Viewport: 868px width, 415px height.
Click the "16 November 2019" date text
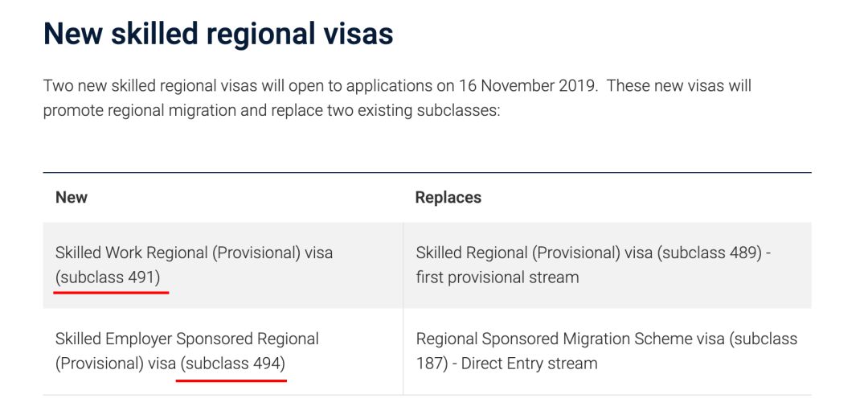point(527,85)
